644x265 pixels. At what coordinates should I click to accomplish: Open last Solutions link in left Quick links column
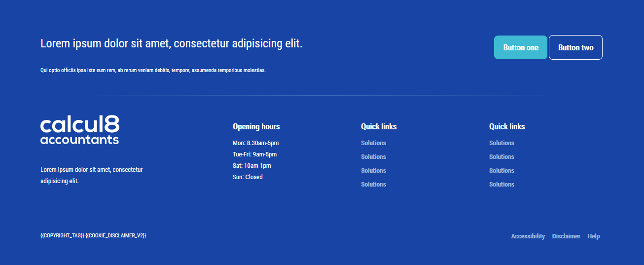click(x=373, y=185)
